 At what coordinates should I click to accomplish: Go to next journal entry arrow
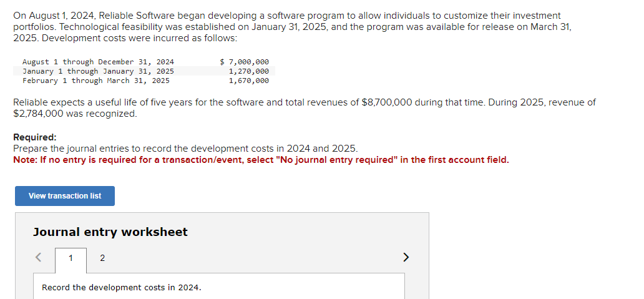(406, 258)
